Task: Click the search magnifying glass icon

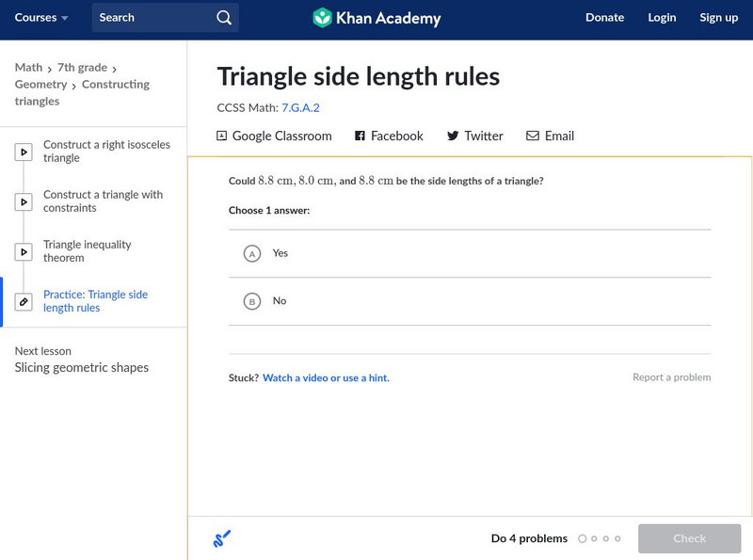Action: (x=223, y=17)
